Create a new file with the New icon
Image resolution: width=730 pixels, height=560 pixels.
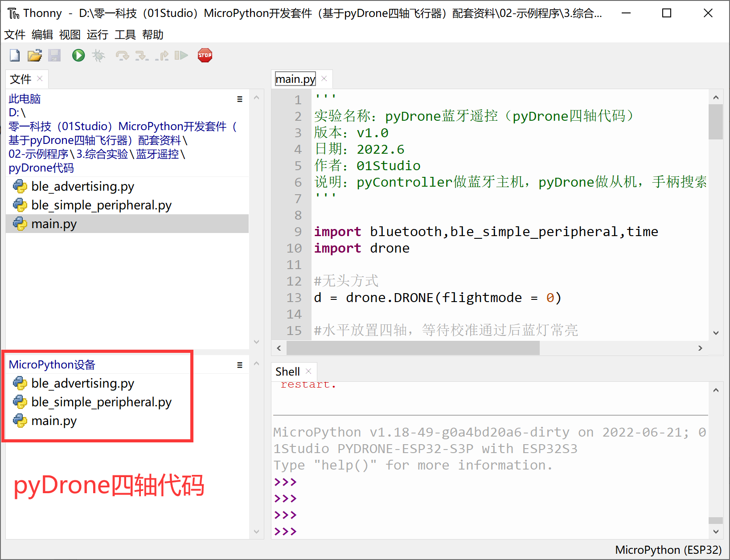pos(15,55)
